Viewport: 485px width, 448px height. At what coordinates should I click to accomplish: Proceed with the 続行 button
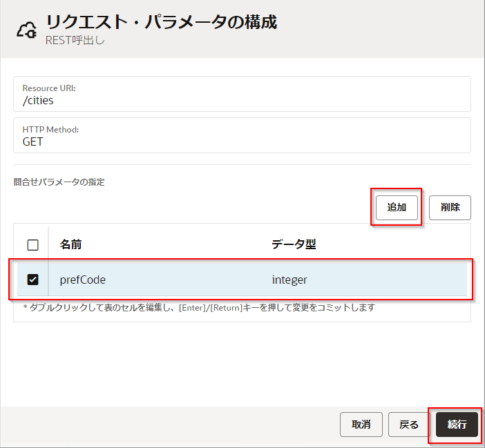click(x=457, y=425)
